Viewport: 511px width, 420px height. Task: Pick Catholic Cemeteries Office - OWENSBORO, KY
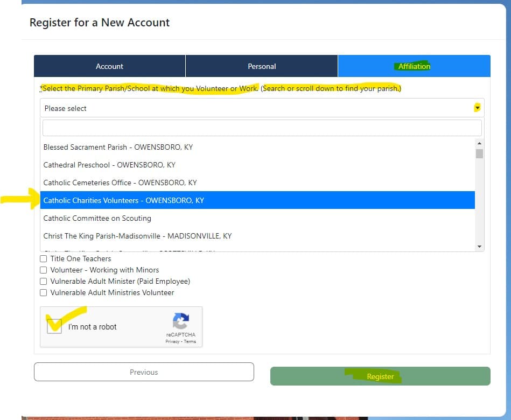coord(257,183)
